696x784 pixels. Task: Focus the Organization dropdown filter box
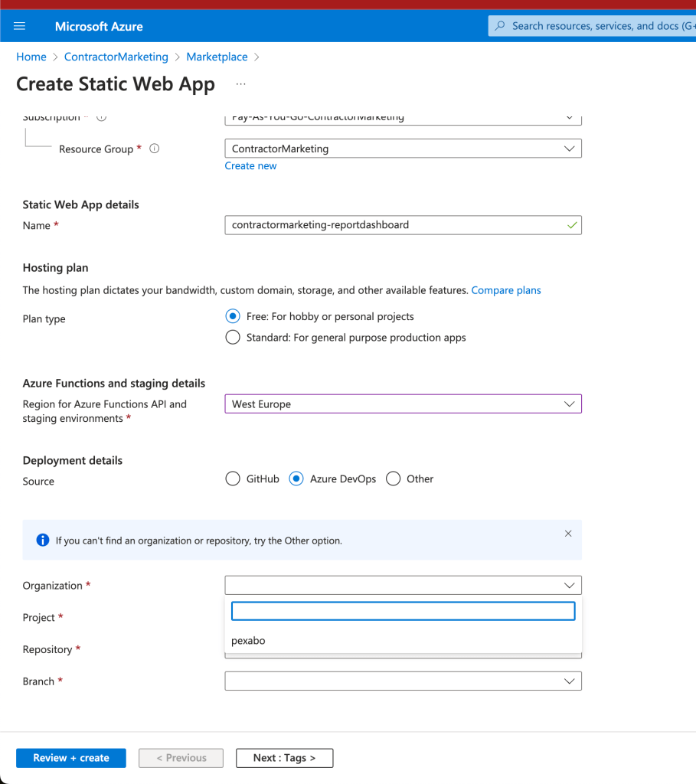coord(403,611)
